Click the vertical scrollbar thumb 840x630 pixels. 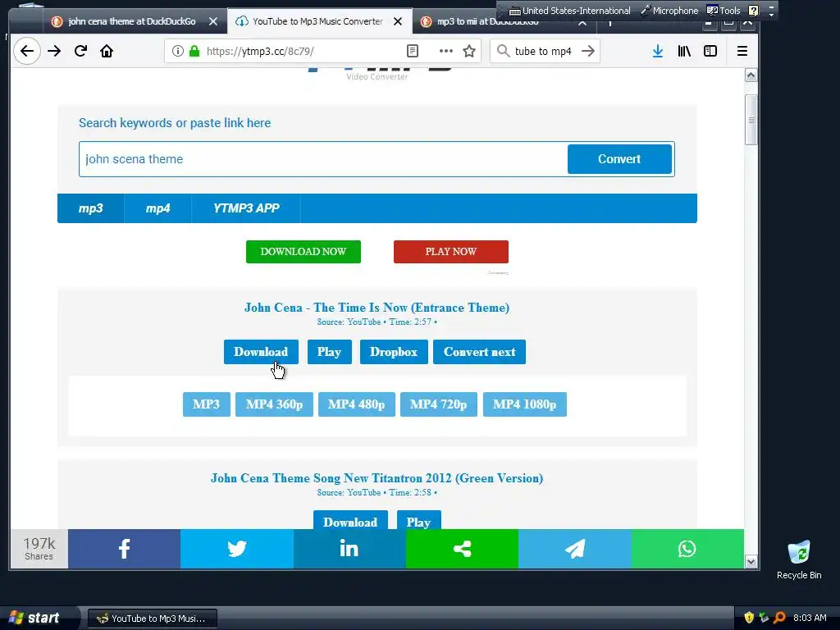pos(751,120)
